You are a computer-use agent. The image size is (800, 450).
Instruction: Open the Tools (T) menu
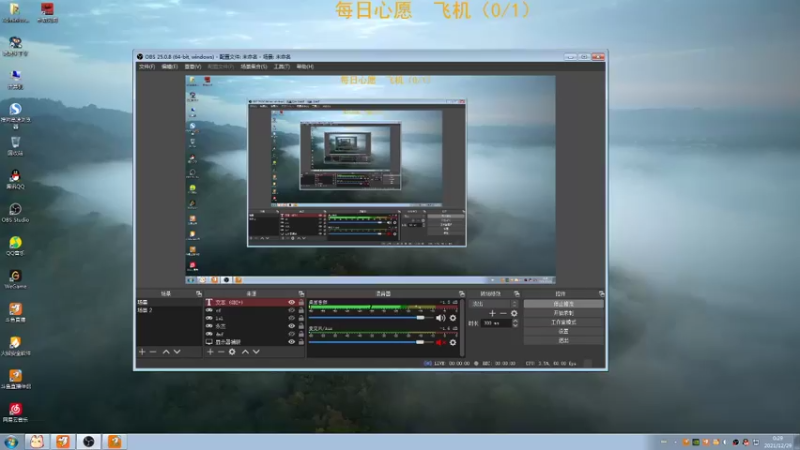click(282, 67)
